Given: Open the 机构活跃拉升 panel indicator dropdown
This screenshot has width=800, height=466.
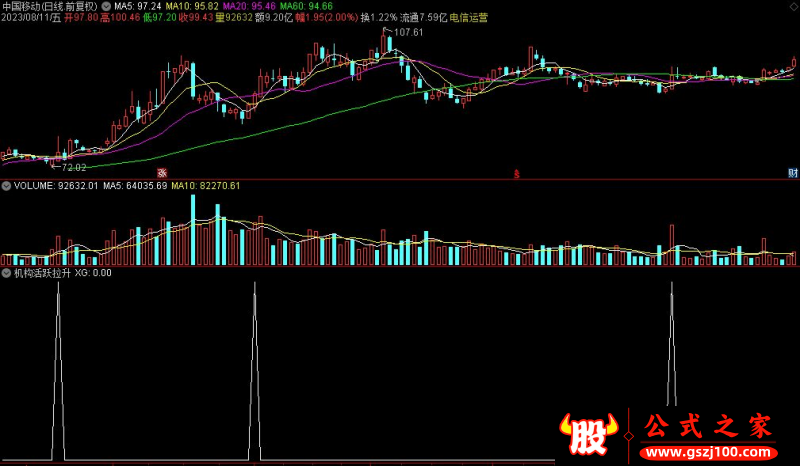Looking at the screenshot, I should coord(6,273).
